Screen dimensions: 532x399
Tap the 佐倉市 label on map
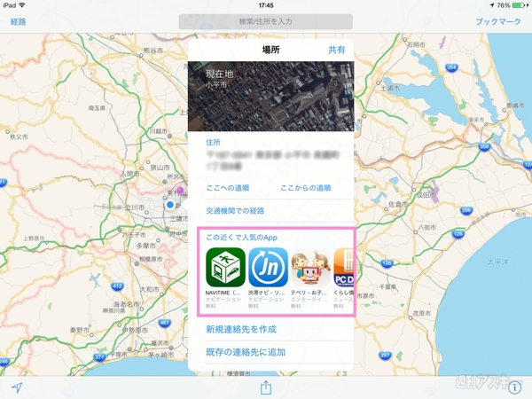(x=398, y=204)
